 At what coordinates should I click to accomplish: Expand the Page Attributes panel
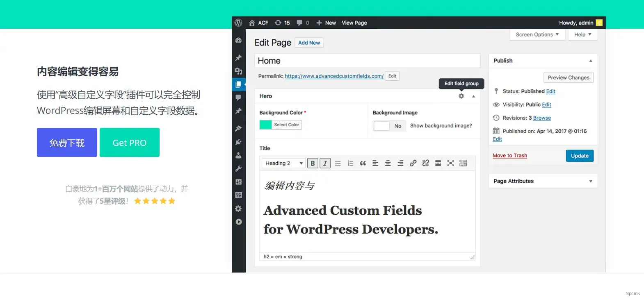(x=591, y=181)
